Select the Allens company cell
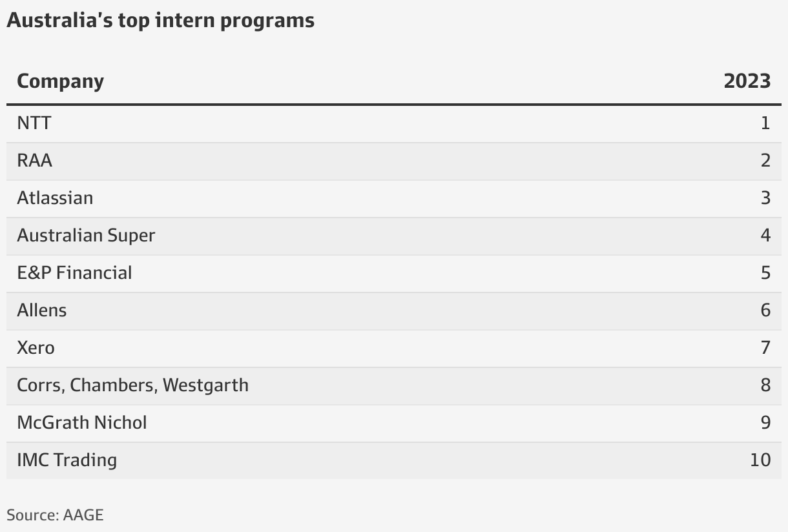The width and height of the screenshot is (788, 532). point(41,310)
